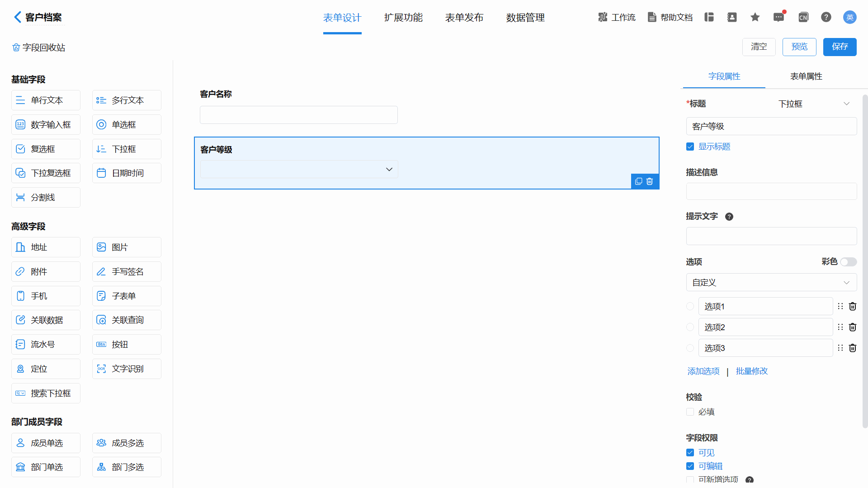Open the contacts icon in header
Image resolution: width=868 pixels, height=488 pixels.
pyautogui.click(x=732, y=17)
